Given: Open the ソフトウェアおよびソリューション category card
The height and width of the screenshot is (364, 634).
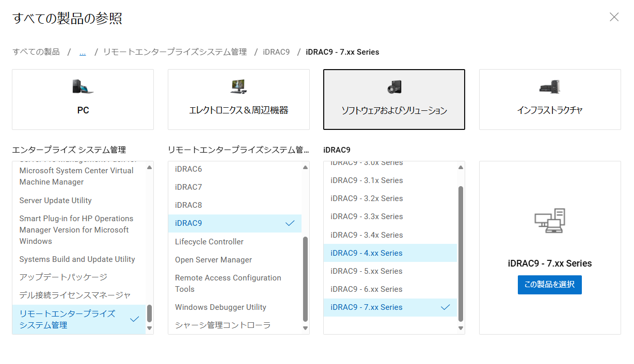Looking at the screenshot, I should point(394,100).
